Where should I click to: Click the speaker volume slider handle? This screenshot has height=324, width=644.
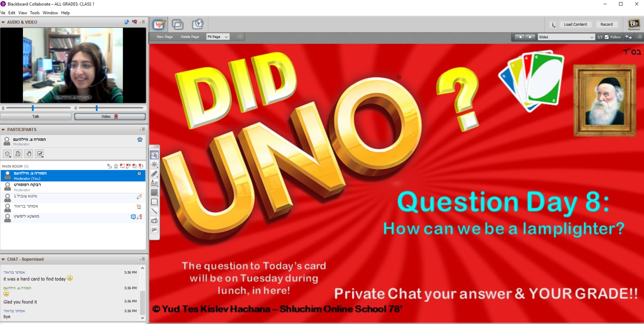click(x=97, y=108)
